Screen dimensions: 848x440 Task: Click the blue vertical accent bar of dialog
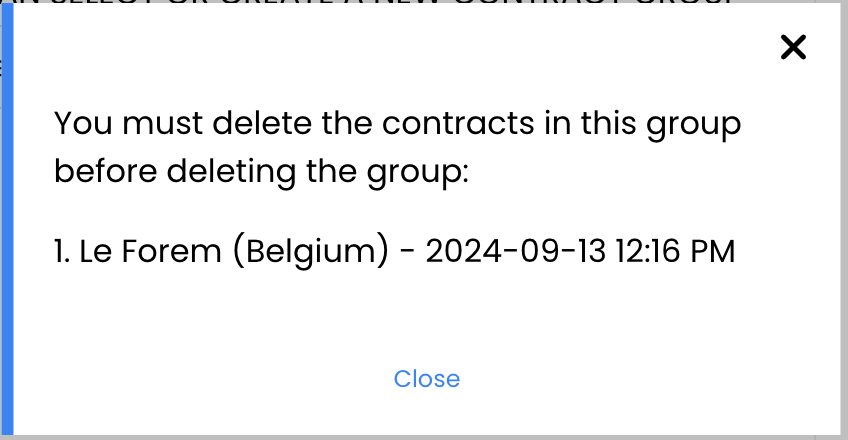point(7,218)
